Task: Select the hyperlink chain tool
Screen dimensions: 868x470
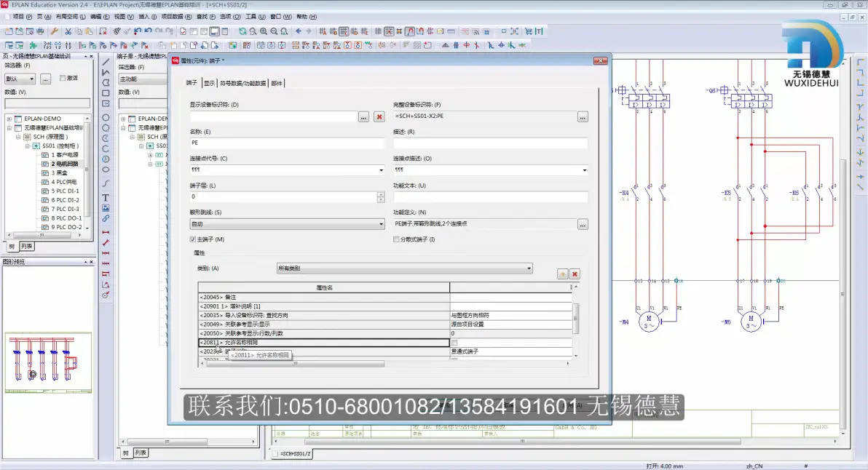Action: pyautogui.click(x=106, y=218)
